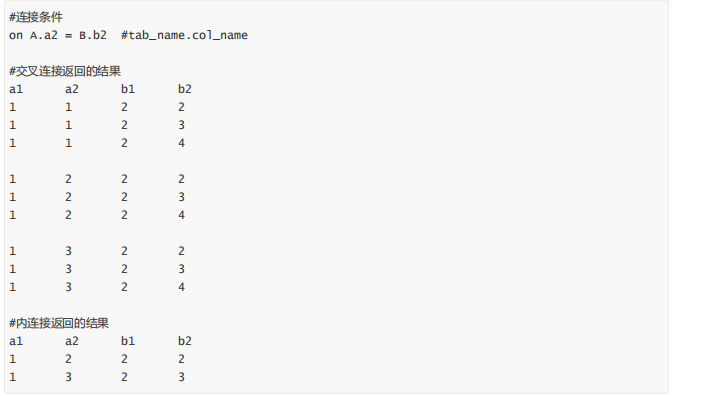Click b2 value 2 in first cross join row

181,107
